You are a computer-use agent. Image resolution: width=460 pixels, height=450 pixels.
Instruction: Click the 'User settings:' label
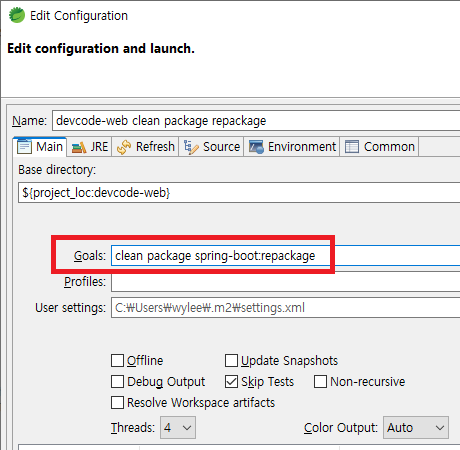tap(70, 308)
